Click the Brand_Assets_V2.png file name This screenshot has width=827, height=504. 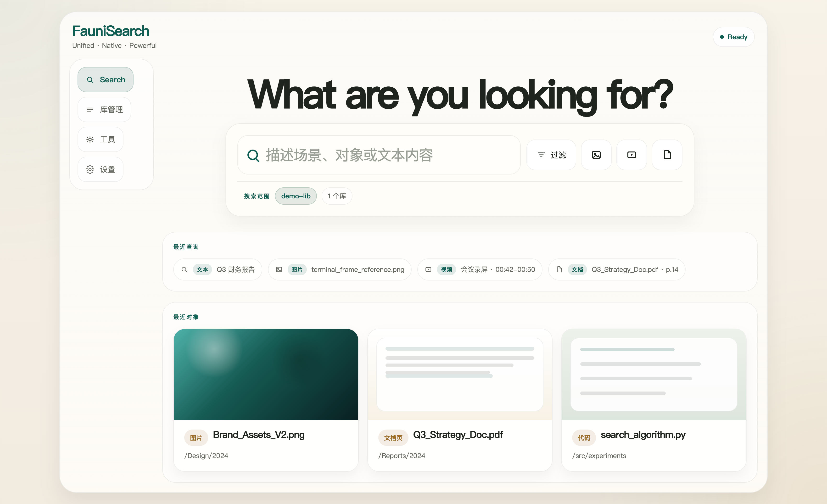259,435
